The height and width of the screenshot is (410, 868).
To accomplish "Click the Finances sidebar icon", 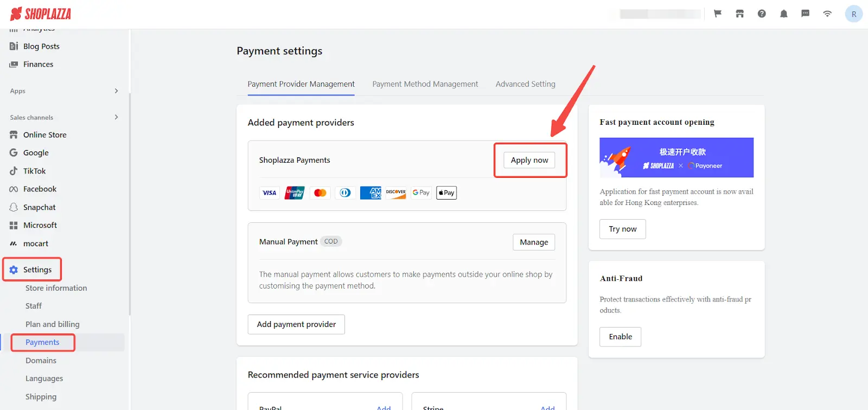I will pyautogui.click(x=14, y=64).
